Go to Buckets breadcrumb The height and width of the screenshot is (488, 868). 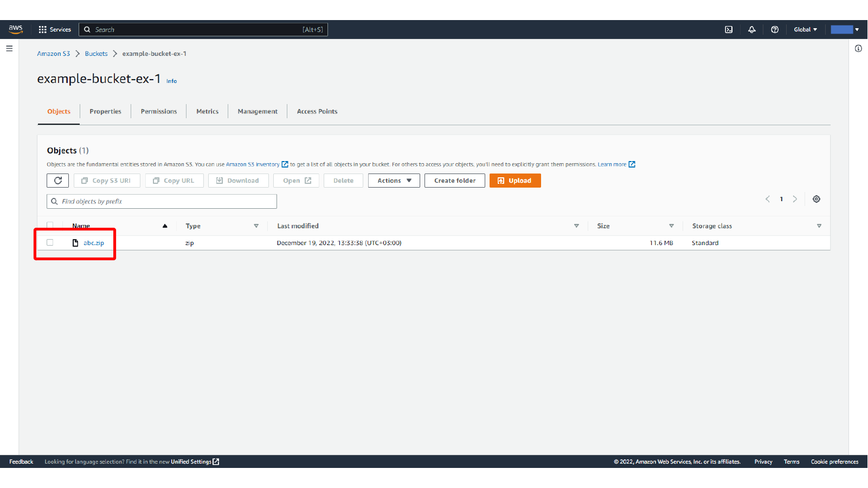(x=96, y=54)
